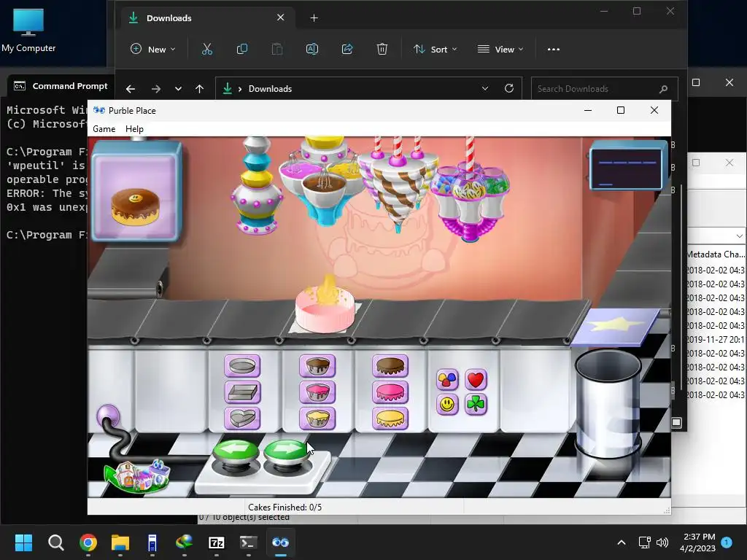This screenshot has width=747, height=560.
Task: Open volume control in system tray
Action: tap(662, 542)
